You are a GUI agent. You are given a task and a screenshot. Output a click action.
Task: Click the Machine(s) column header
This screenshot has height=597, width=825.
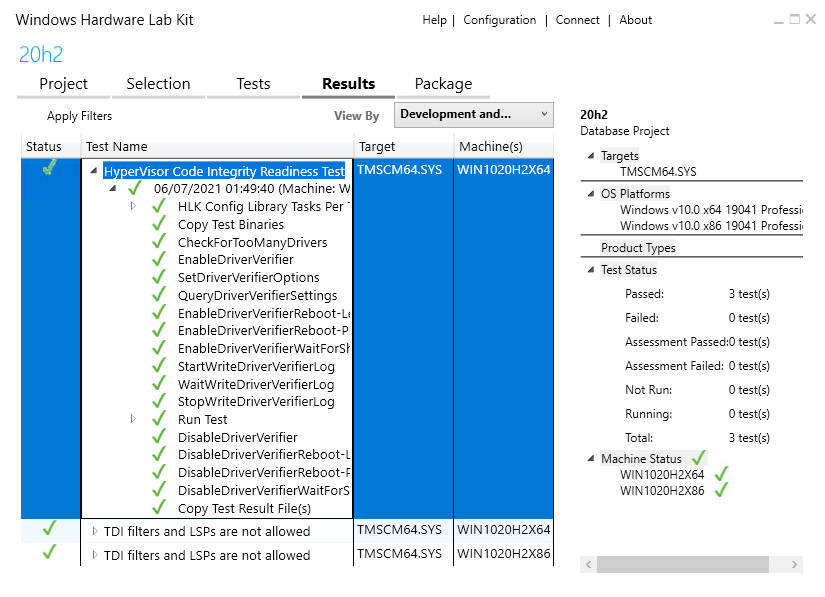point(504,146)
